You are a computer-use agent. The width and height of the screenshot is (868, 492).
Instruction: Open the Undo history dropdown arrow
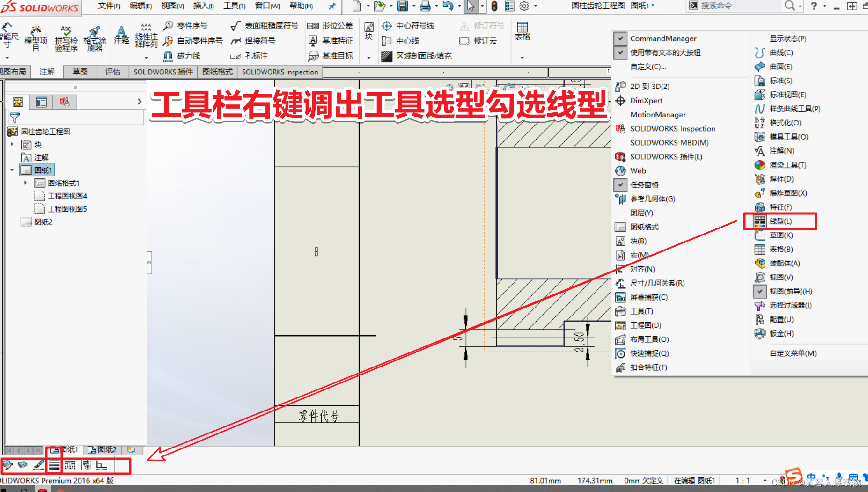point(459,6)
